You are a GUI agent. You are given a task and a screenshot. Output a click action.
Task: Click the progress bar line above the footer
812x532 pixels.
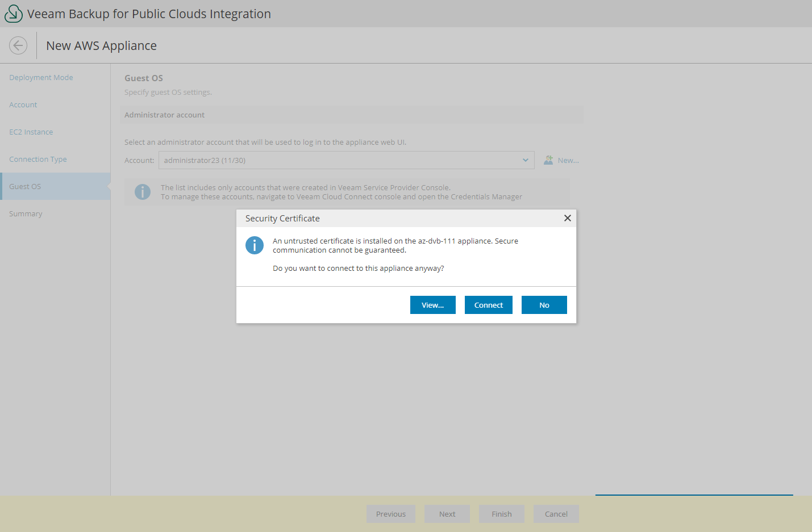coord(694,495)
